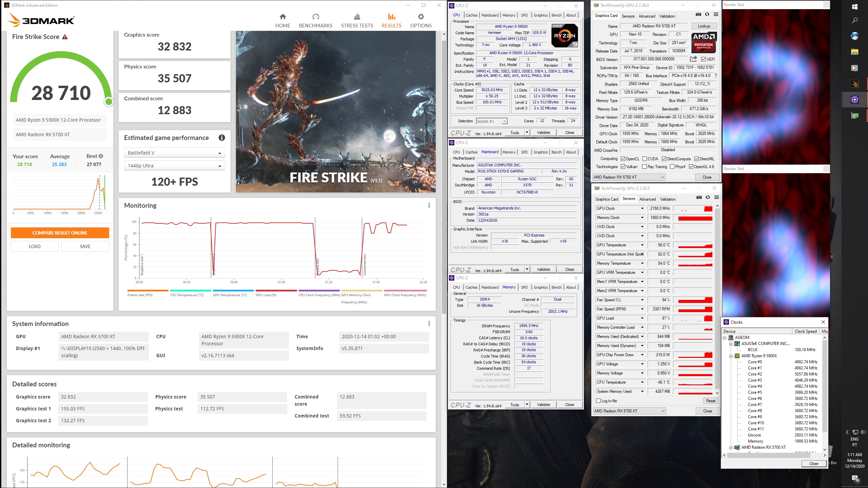The height and width of the screenshot is (488, 868).
Task: Click info icon next to Estimated game performance
Action: [x=222, y=138]
